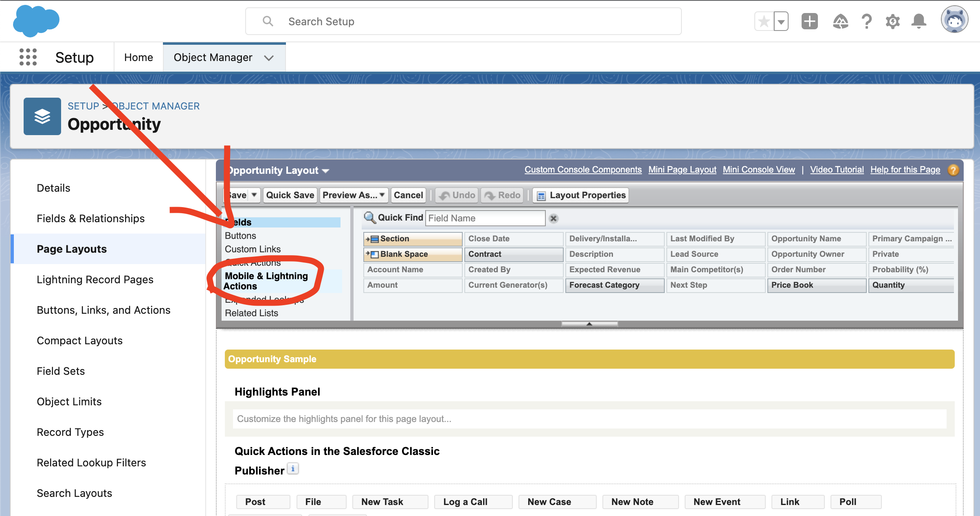Select the Price Book palette field
The height and width of the screenshot is (516, 980).
coord(817,285)
